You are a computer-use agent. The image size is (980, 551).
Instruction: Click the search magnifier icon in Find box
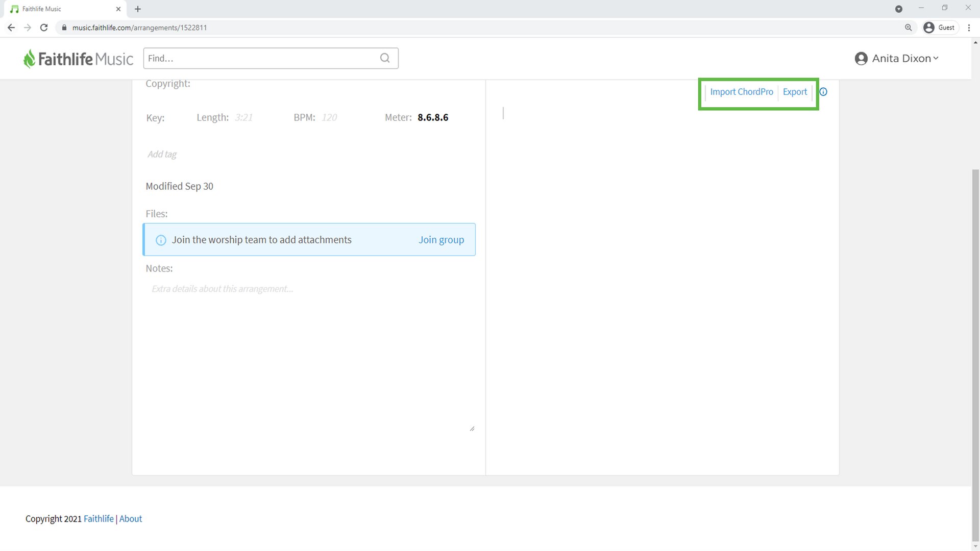[x=385, y=58]
